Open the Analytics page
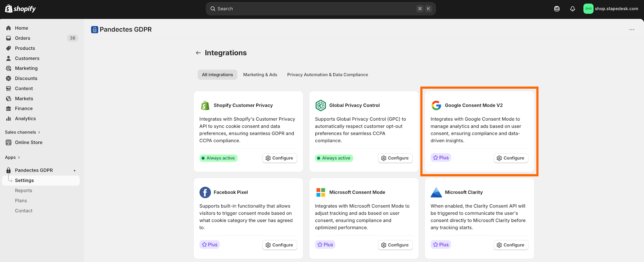The width and height of the screenshot is (644, 262). [25, 119]
